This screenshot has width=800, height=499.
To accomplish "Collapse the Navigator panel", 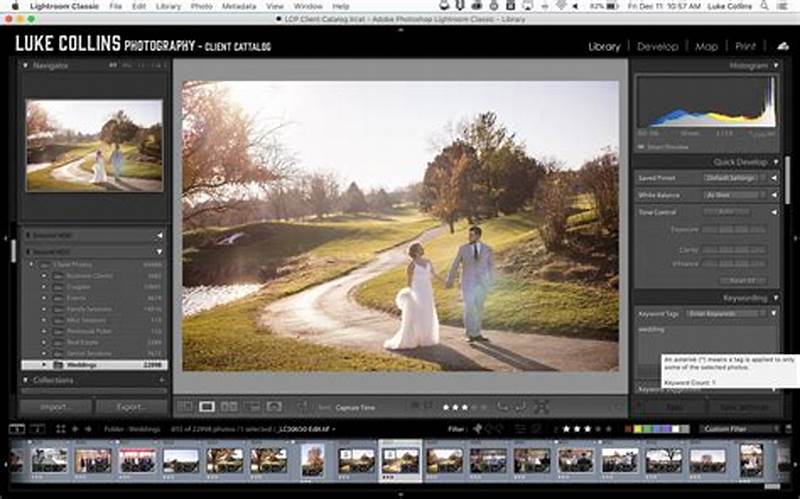I will click(25, 65).
